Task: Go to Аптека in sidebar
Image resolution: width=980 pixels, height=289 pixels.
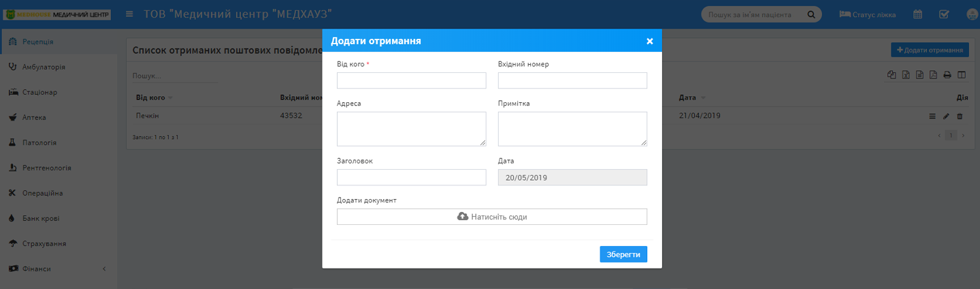Action: (59, 117)
